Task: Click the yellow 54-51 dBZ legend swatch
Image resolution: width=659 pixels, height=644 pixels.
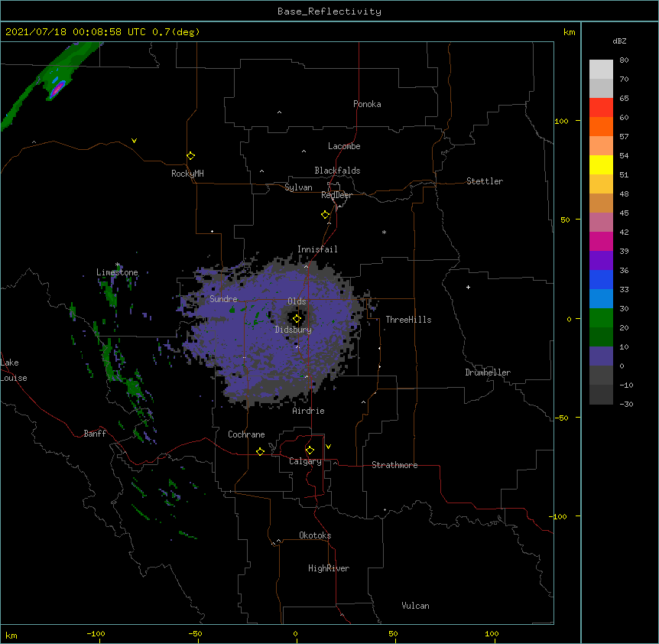Action: tap(601, 164)
